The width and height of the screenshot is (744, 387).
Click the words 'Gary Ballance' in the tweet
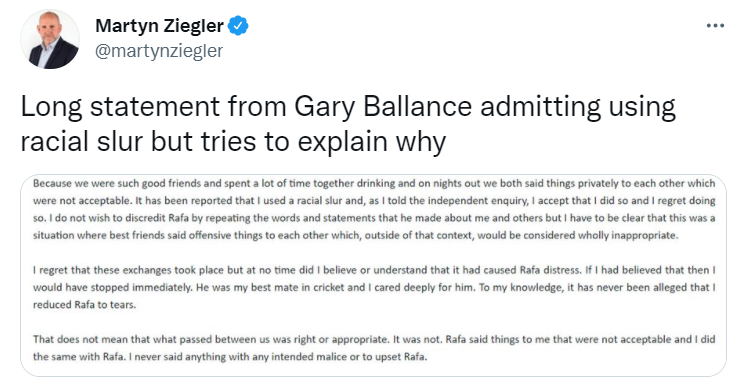point(383,107)
